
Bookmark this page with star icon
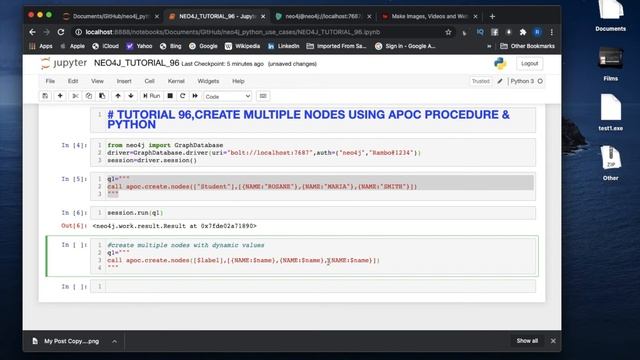448,32
